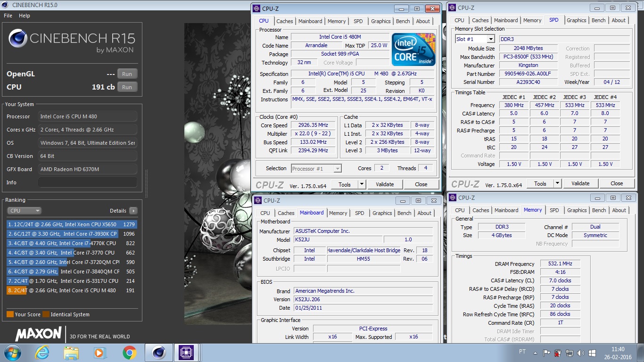
Task: Open Cinebench Help menu
Action: pyautogui.click(x=25, y=16)
